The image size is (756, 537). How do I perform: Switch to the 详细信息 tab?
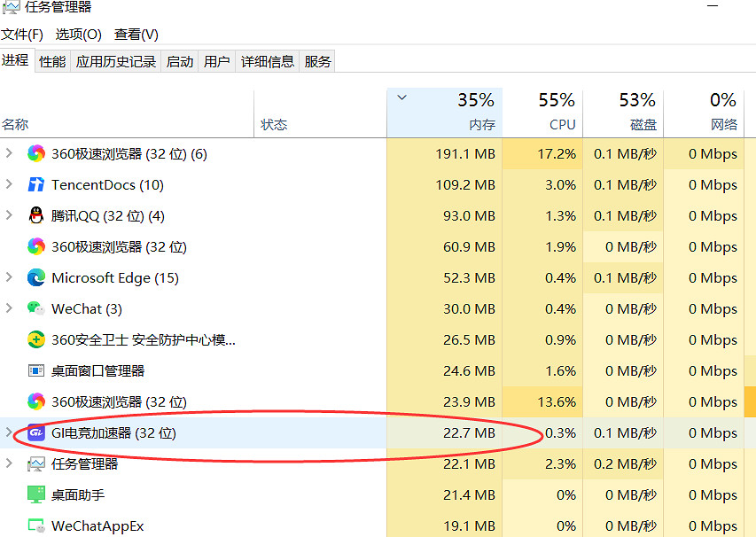click(x=268, y=61)
